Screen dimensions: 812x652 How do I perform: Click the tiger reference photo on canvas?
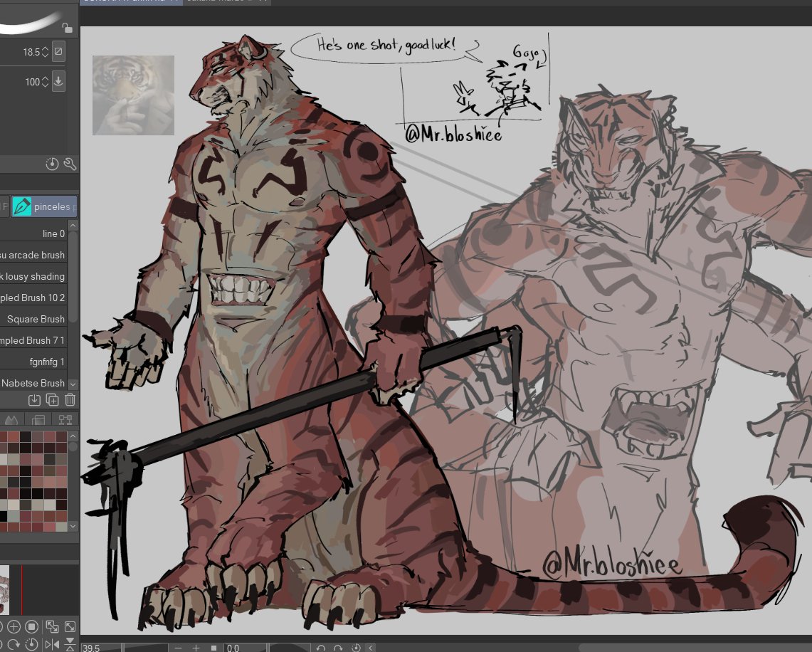pos(133,95)
